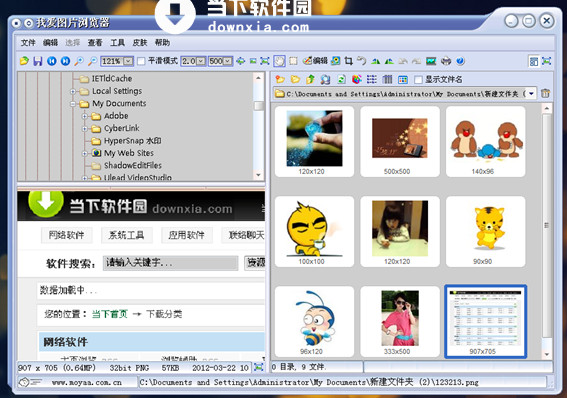Click the first folder icon in thumbnail toolbar

[280, 79]
